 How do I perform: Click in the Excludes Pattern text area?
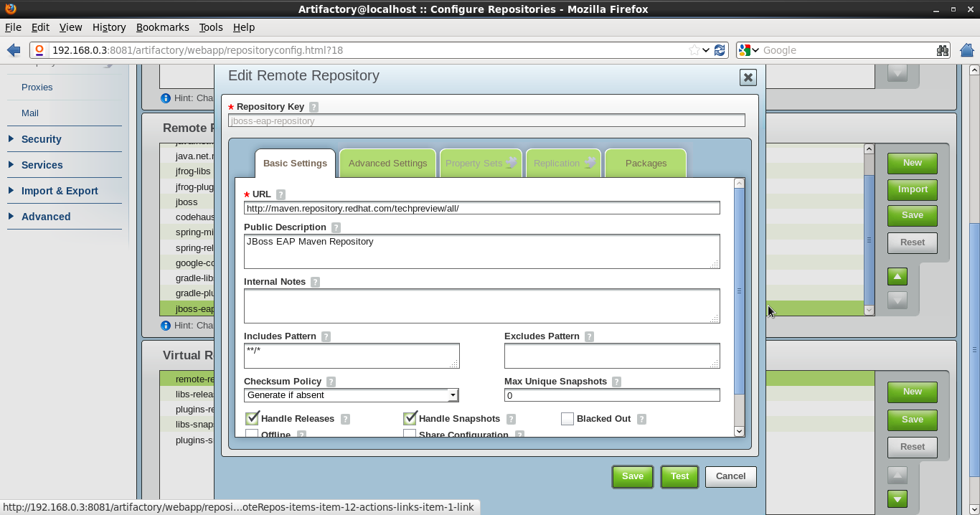click(x=612, y=356)
